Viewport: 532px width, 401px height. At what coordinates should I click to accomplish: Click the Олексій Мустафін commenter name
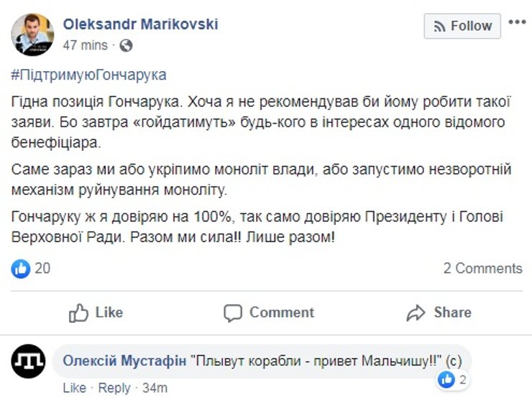[x=124, y=360]
